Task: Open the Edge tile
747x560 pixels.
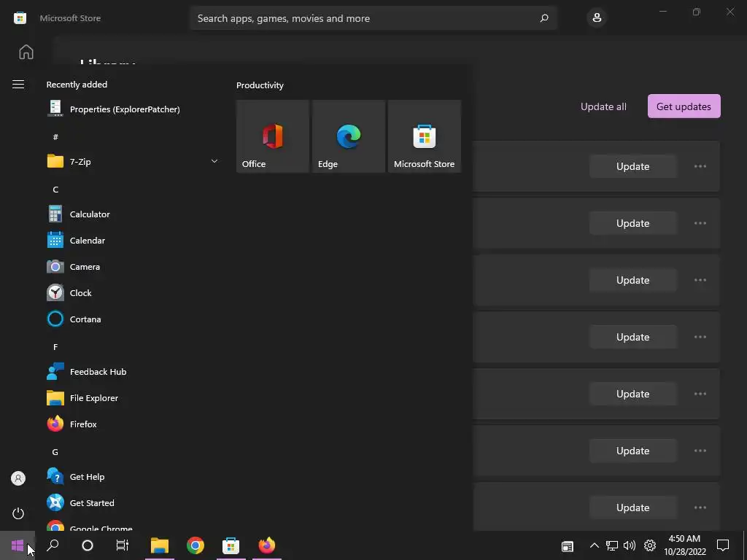Action: pos(349,136)
